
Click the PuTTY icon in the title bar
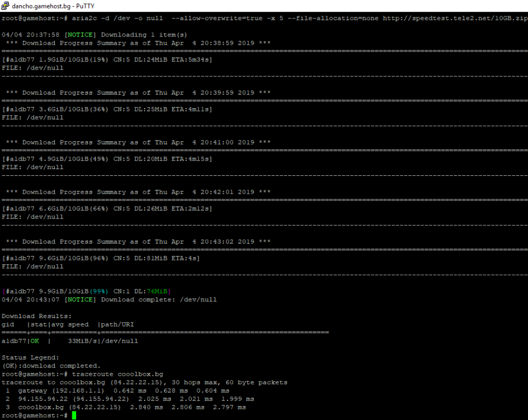click(6, 5)
